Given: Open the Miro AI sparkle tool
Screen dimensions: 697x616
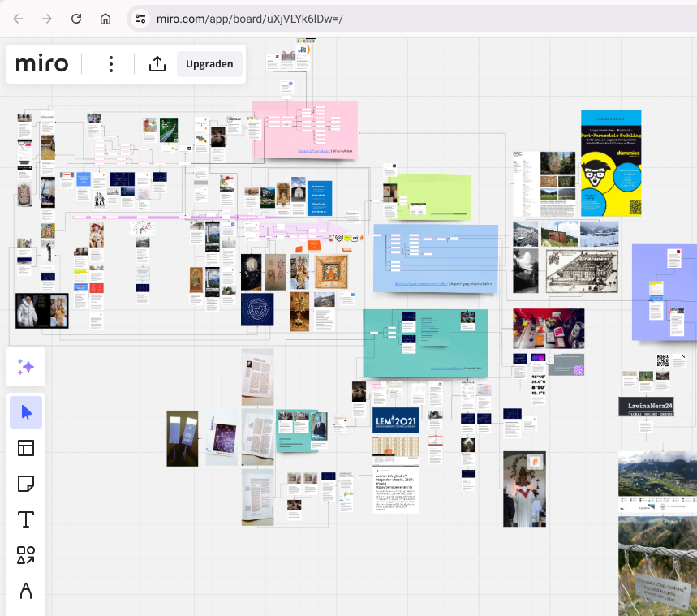Looking at the screenshot, I should click(x=26, y=367).
